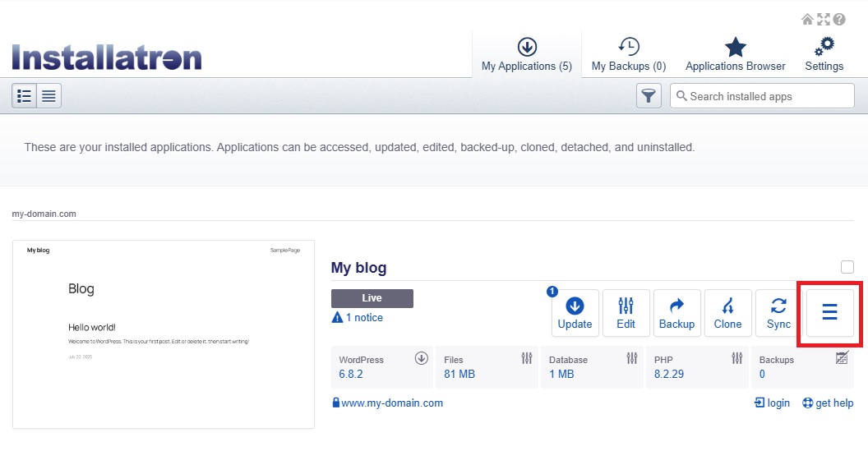Open the Applications Browser tab
The height and width of the screenshot is (451, 868).
point(735,55)
